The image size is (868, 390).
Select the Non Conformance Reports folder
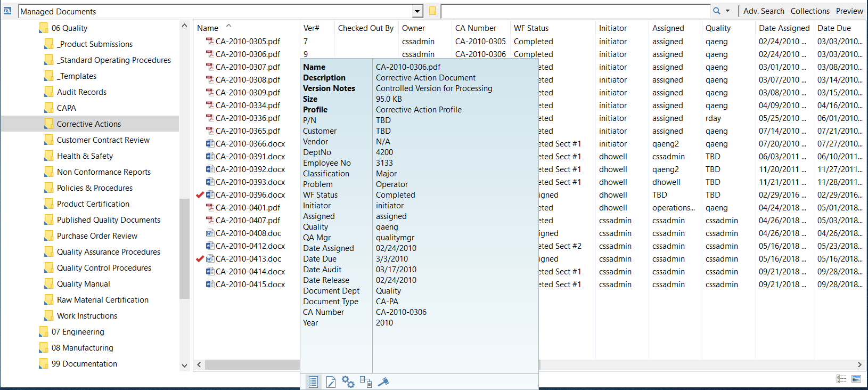104,172
